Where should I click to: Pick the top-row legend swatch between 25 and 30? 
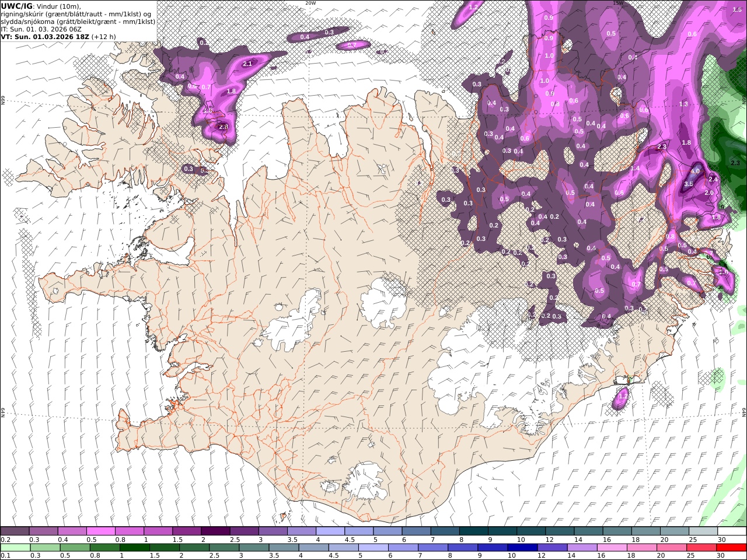(703, 531)
